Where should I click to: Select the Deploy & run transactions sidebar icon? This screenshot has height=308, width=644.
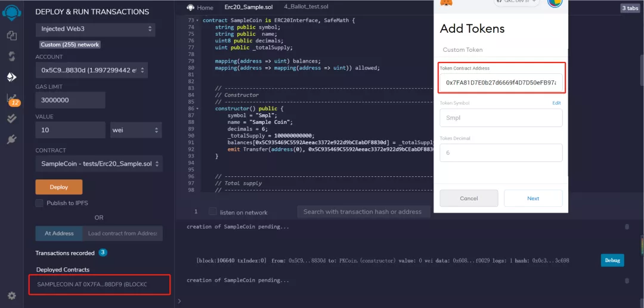point(11,77)
